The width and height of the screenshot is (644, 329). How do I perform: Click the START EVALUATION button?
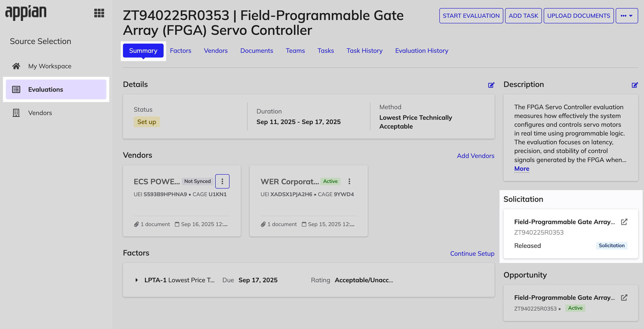pos(471,16)
